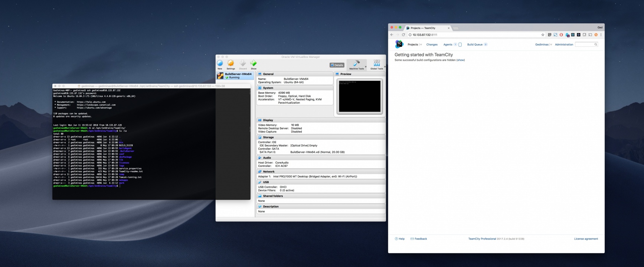
Task: Click the red Opera extension icon
Action: pos(561,35)
